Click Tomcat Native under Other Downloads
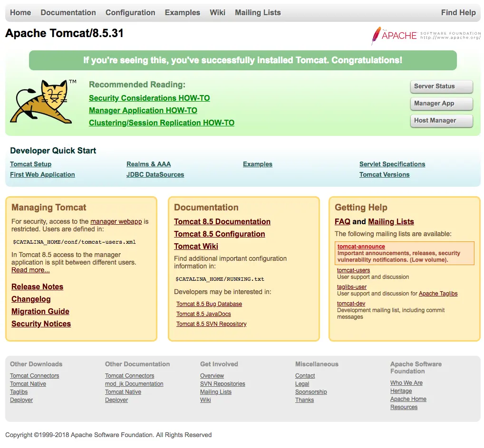 coord(28,383)
